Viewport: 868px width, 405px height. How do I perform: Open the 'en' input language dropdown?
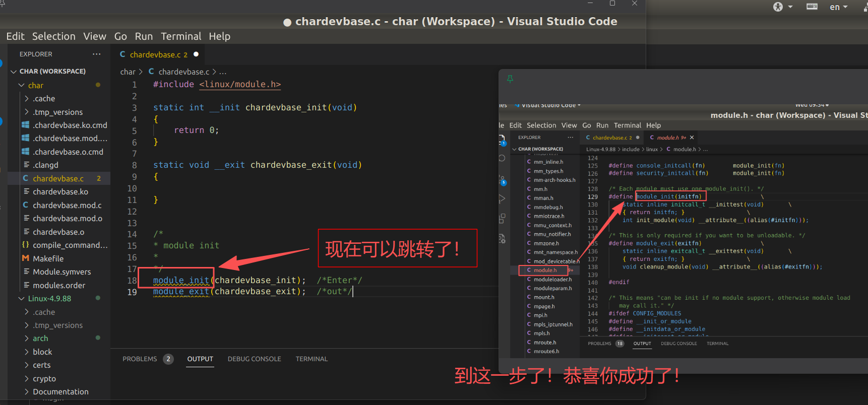(x=839, y=7)
